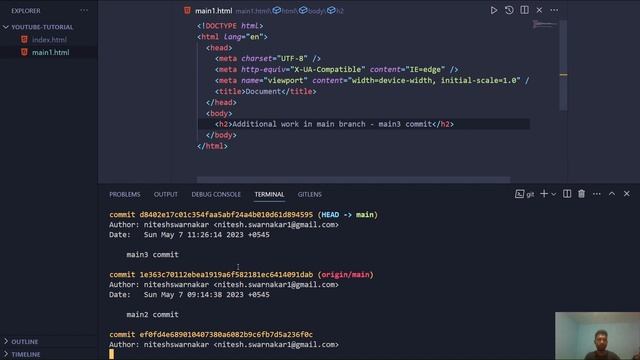Click the webcam video thumbnail
Viewport: 640px width, 360px height.
597,336
